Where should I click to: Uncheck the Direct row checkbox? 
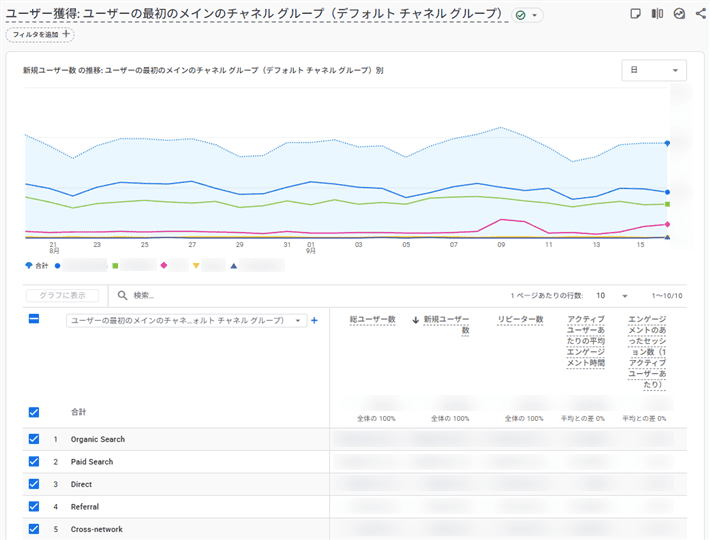click(x=34, y=484)
